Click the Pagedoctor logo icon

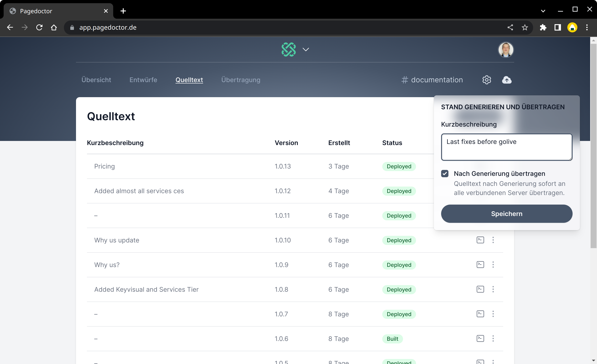pyautogui.click(x=288, y=50)
